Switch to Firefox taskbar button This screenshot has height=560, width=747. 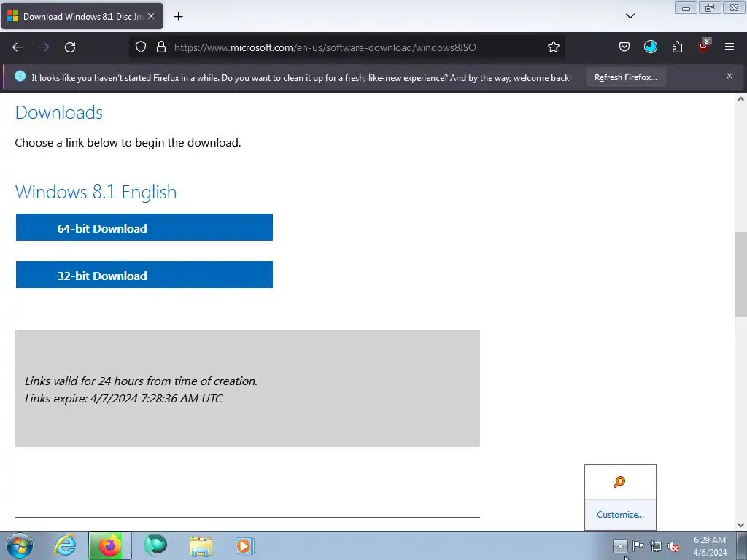[x=110, y=545]
